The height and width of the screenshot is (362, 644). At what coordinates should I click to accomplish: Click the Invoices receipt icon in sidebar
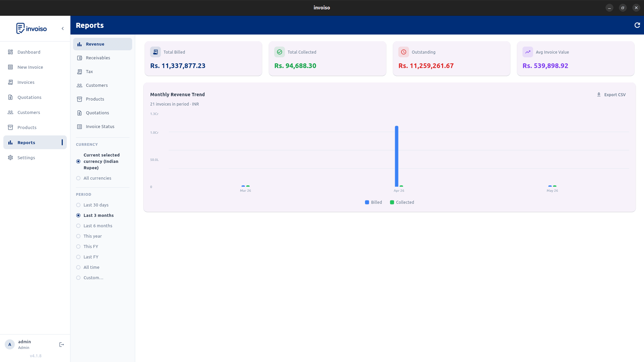(x=10, y=82)
